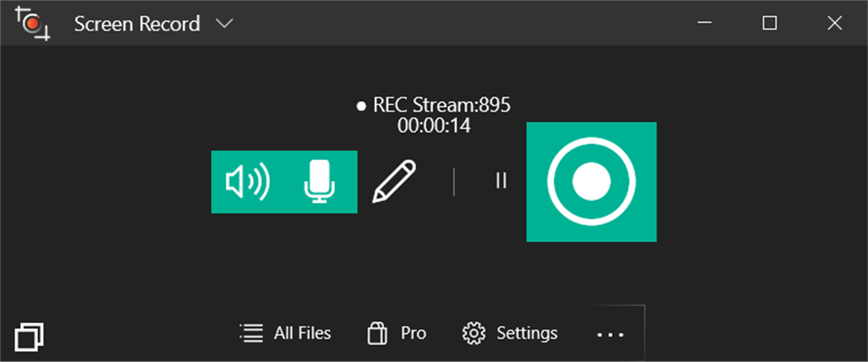868x362 pixels.
Task: Click the Pro shopping bag icon
Action: tap(376, 332)
